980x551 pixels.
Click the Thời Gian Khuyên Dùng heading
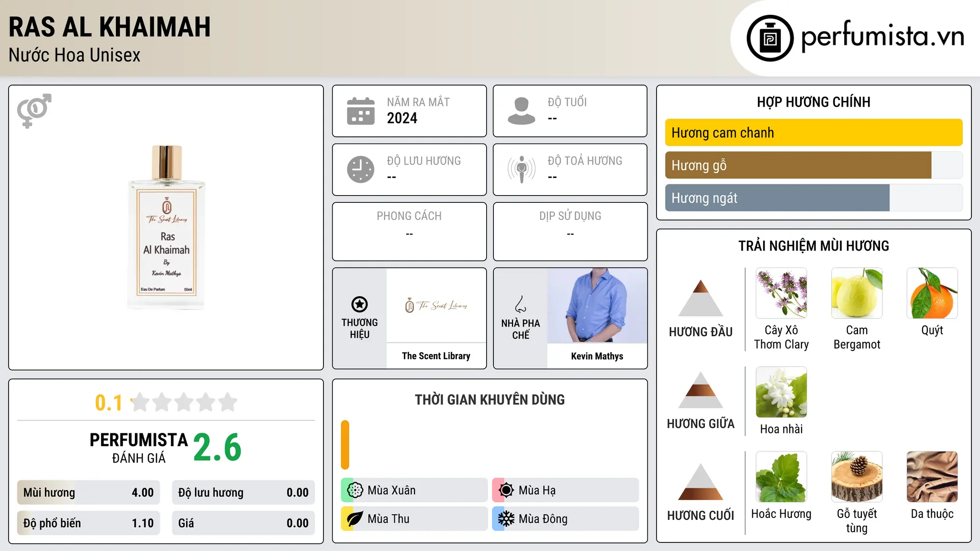click(x=490, y=399)
